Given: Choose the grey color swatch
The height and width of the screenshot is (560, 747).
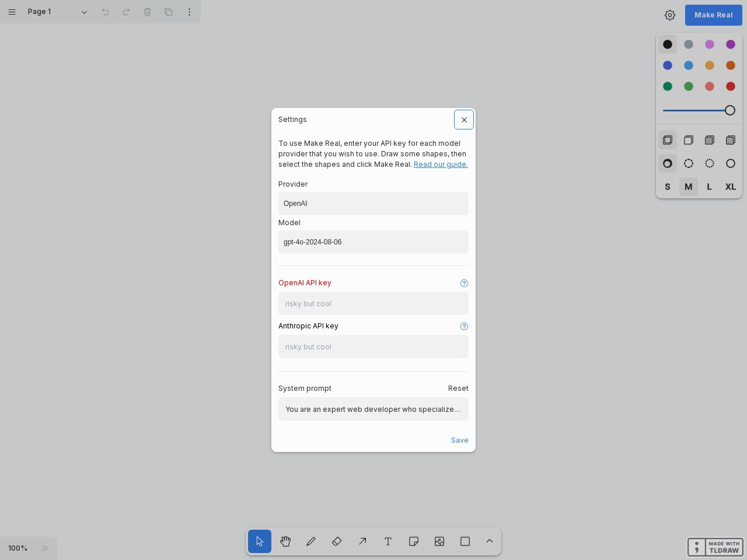Looking at the screenshot, I should (689, 44).
